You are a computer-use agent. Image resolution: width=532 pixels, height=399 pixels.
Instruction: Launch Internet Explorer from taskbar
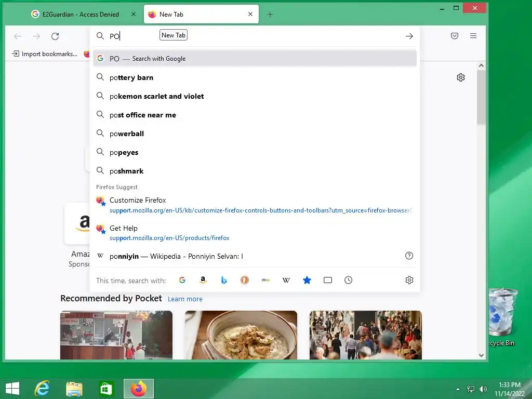(x=42, y=389)
